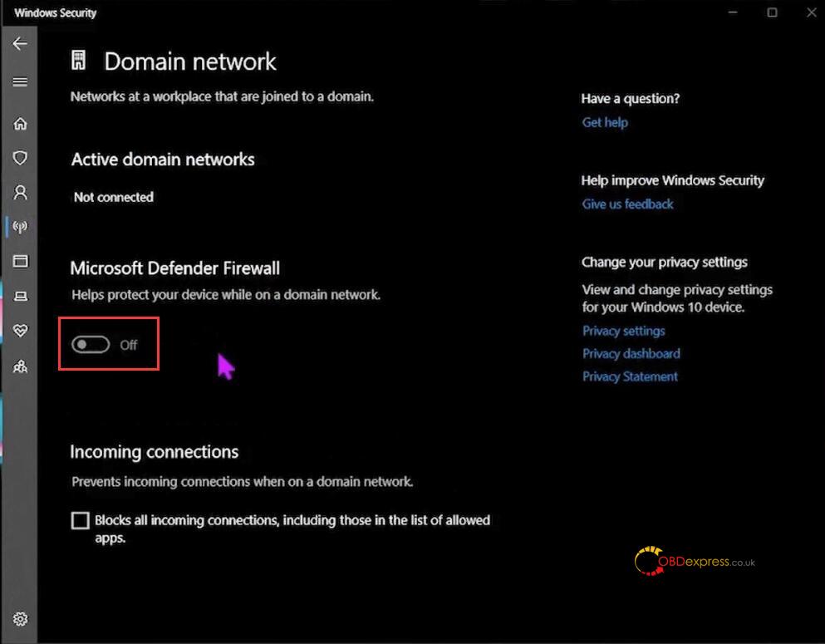Image resolution: width=825 pixels, height=644 pixels.
Task: Open Privacy Statement link
Action: (x=630, y=376)
